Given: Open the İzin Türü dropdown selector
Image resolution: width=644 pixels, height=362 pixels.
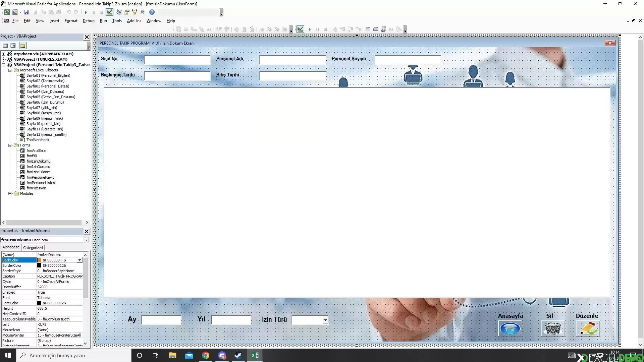Looking at the screenshot, I should (x=325, y=319).
